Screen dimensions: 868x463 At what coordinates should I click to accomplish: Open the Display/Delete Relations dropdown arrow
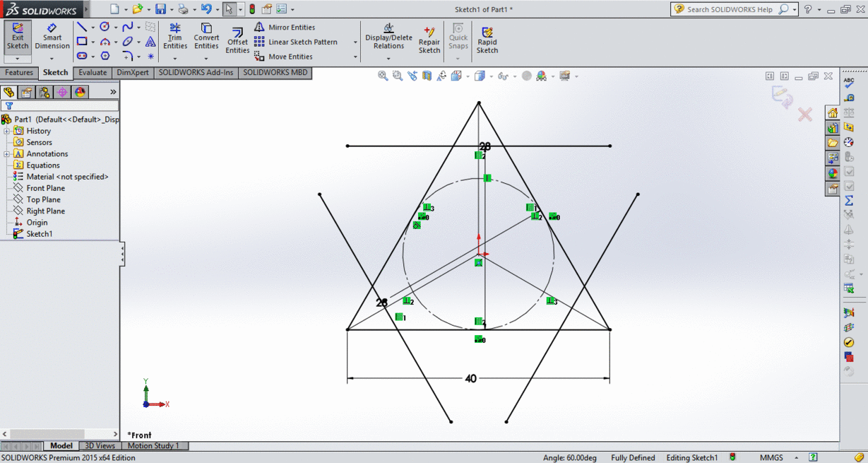point(388,58)
